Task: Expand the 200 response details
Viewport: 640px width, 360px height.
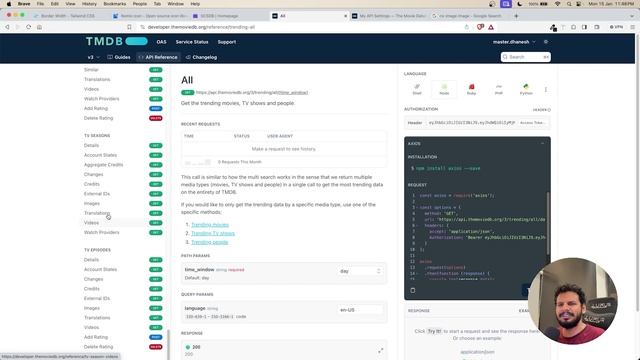Action: [x=380, y=351]
